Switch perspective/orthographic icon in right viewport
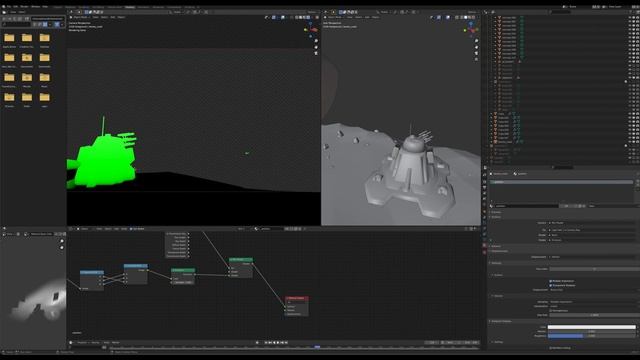 pyautogui.click(x=476, y=59)
